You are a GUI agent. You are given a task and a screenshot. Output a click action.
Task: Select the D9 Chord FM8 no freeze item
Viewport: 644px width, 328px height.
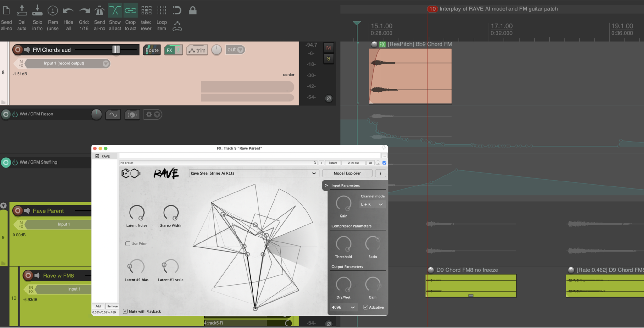pyautogui.click(x=471, y=286)
